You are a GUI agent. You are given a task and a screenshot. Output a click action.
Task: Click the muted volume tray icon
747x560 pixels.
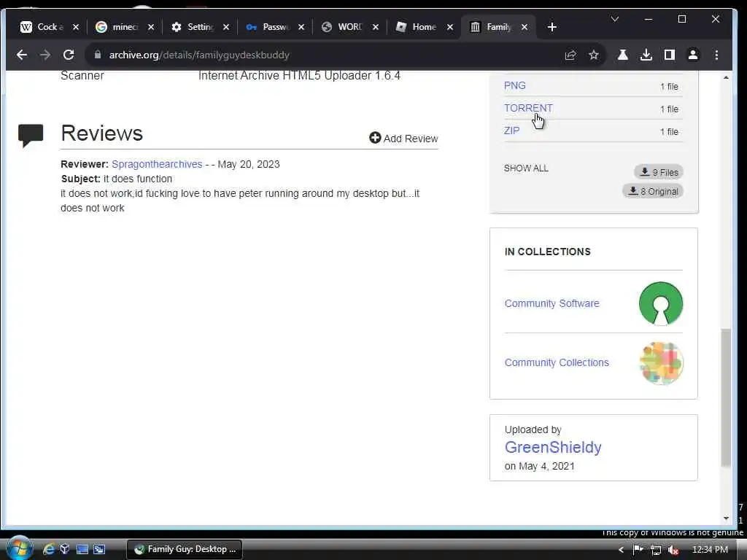673,550
